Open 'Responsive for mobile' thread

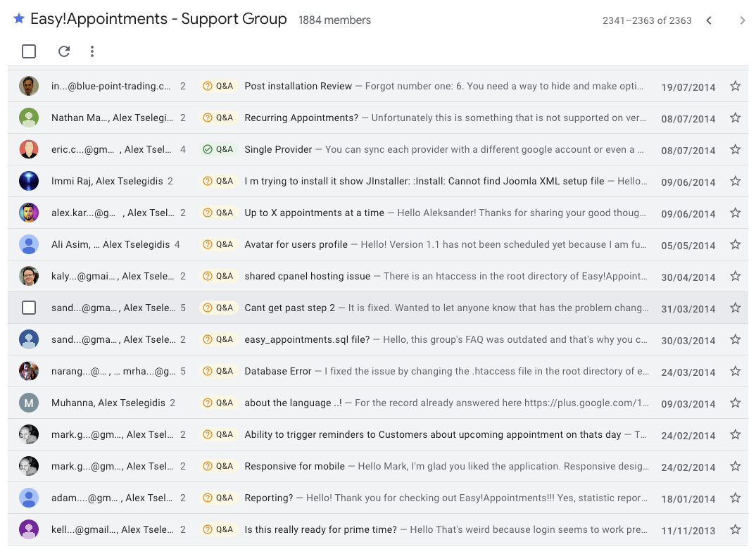pos(294,466)
